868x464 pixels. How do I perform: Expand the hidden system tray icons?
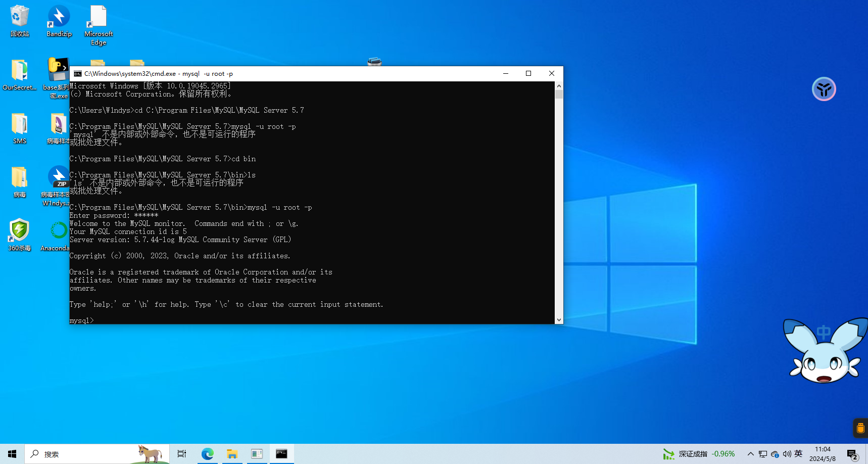coord(751,454)
